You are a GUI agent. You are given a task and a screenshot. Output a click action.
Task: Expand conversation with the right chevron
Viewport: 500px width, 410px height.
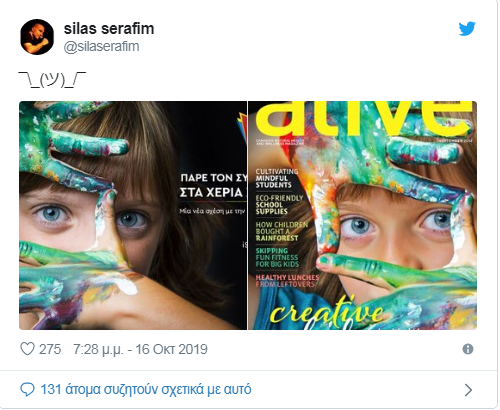pyautogui.click(x=468, y=390)
